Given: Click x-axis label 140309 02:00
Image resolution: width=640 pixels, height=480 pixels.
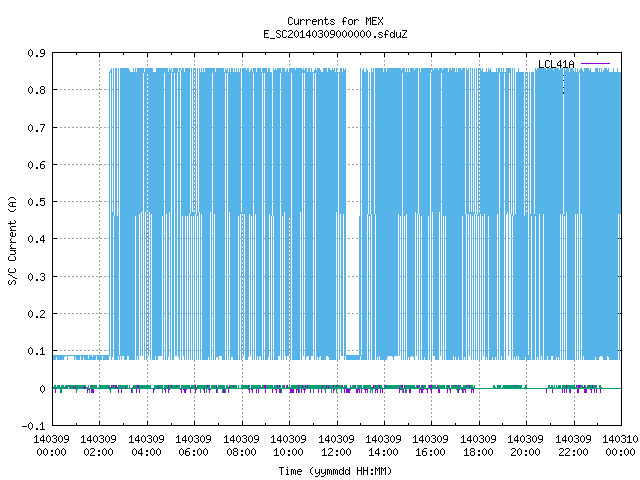Looking at the screenshot, I should (98, 446).
